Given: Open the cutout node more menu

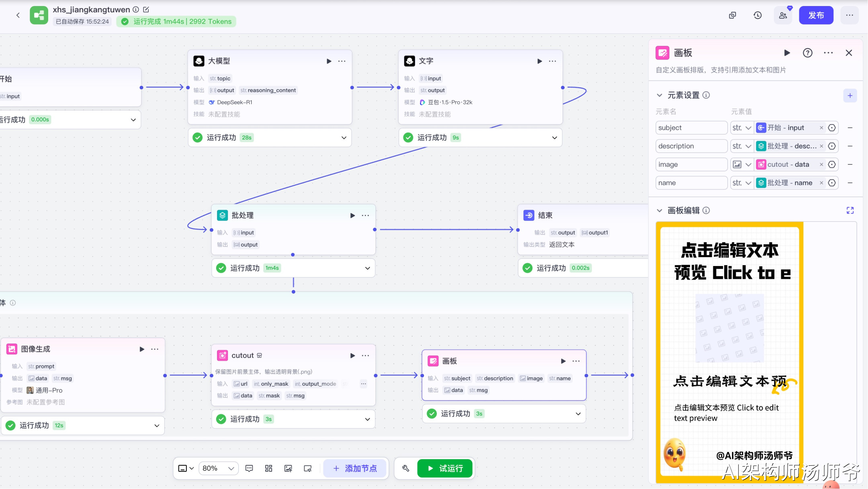Looking at the screenshot, I should pyautogui.click(x=365, y=356).
